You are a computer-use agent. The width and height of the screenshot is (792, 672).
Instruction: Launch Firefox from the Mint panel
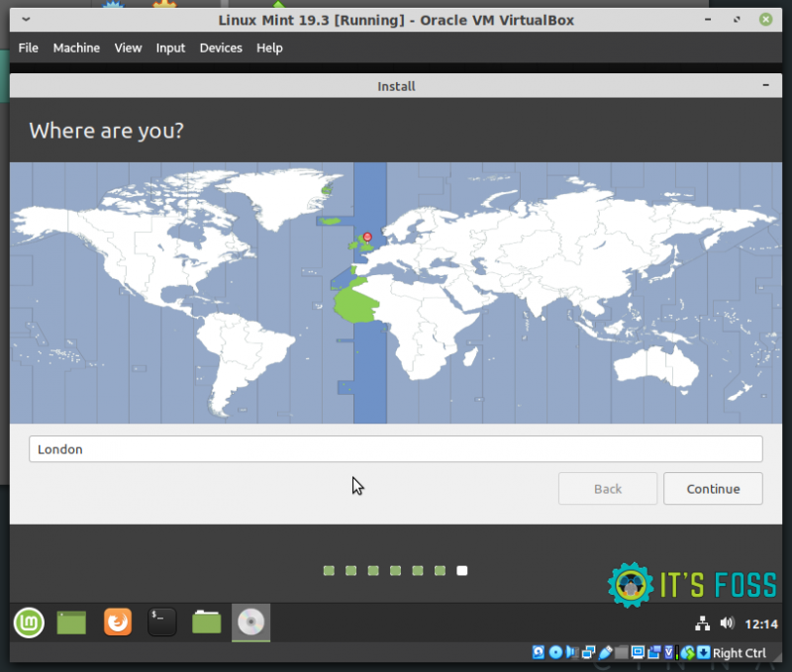(x=118, y=622)
